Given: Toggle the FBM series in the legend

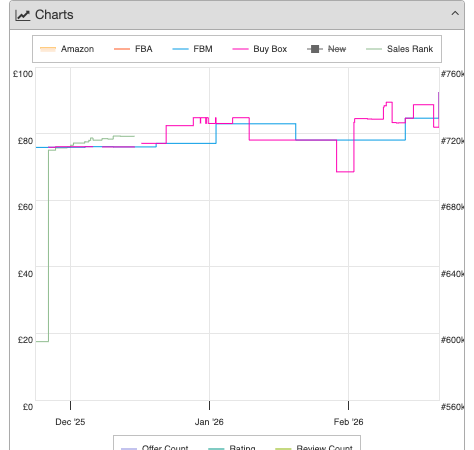Looking at the screenshot, I should pos(192,49).
